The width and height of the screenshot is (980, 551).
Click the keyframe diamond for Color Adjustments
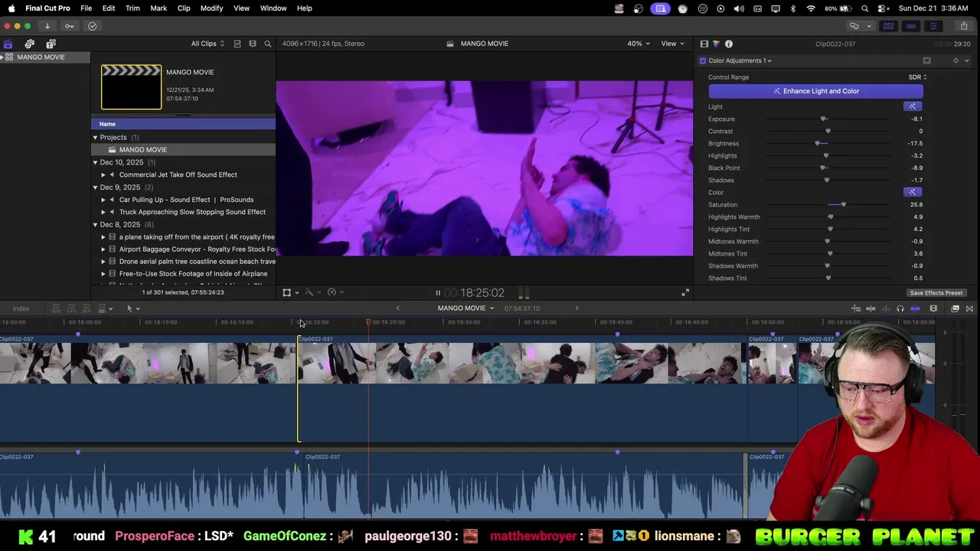(x=955, y=60)
